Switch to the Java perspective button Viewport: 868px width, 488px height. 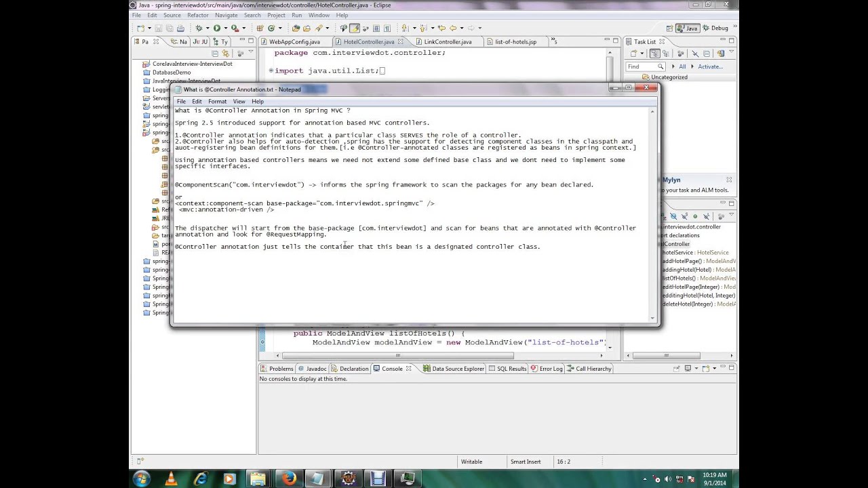point(686,28)
